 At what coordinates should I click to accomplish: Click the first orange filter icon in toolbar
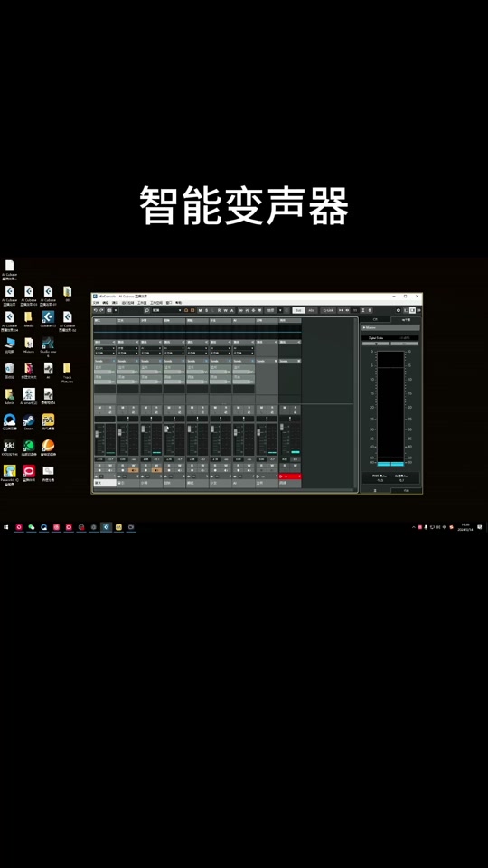(x=186, y=310)
